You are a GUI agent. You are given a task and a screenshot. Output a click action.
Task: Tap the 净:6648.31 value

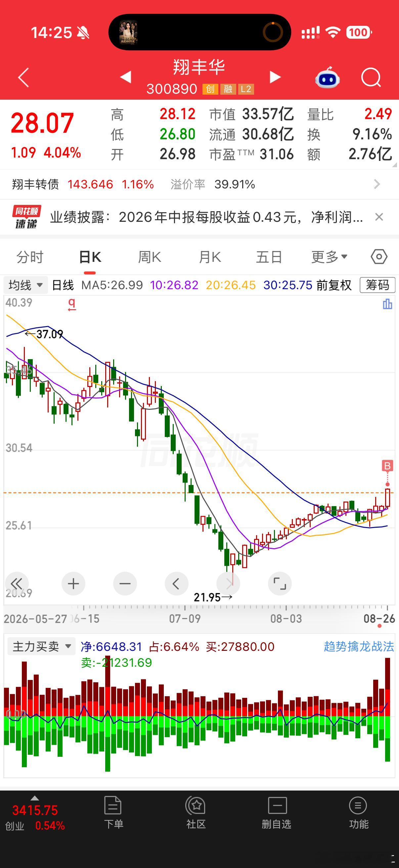111,646
